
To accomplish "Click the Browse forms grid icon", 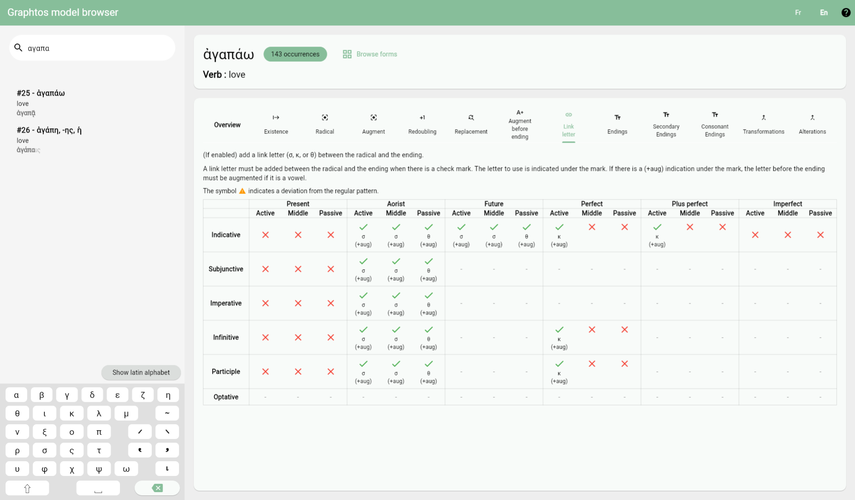I will 347,54.
